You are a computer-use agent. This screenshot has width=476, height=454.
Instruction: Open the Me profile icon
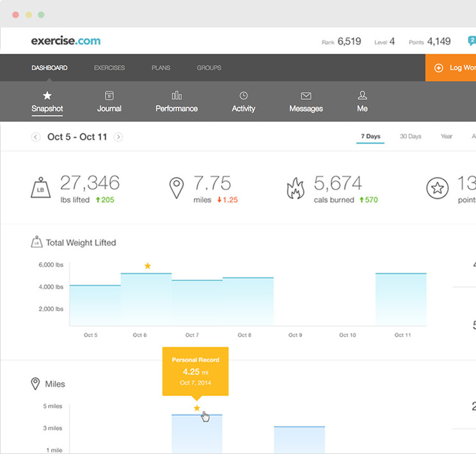(x=362, y=95)
